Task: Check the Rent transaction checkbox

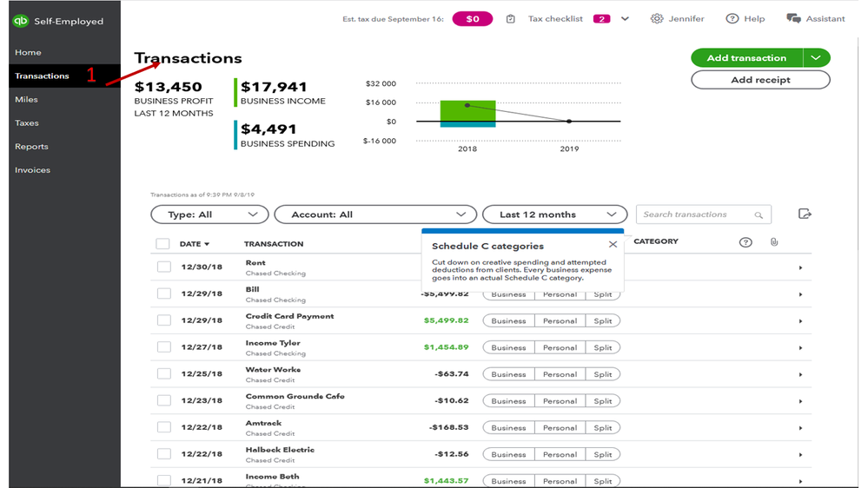Action: [x=163, y=267]
